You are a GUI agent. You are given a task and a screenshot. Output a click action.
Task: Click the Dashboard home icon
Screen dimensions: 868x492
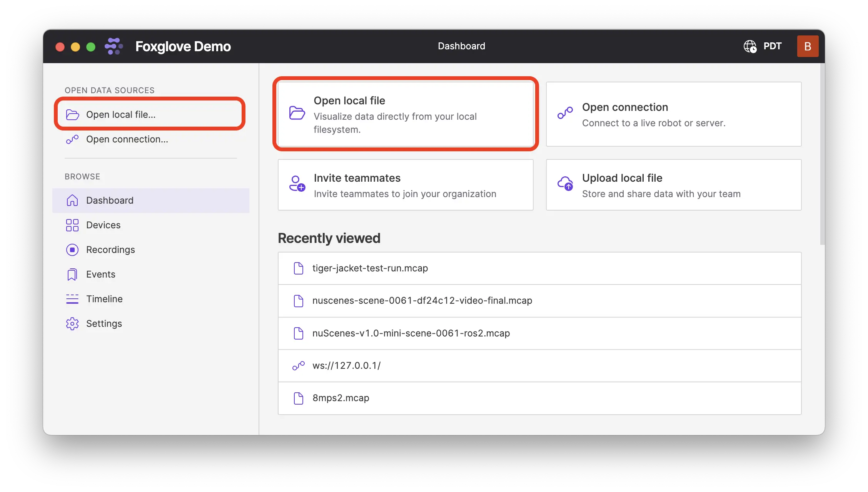click(x=72, y=201)
